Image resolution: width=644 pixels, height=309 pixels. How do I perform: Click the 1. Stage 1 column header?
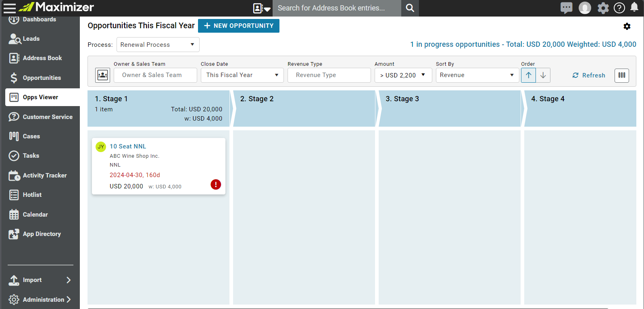pos(158,109)
